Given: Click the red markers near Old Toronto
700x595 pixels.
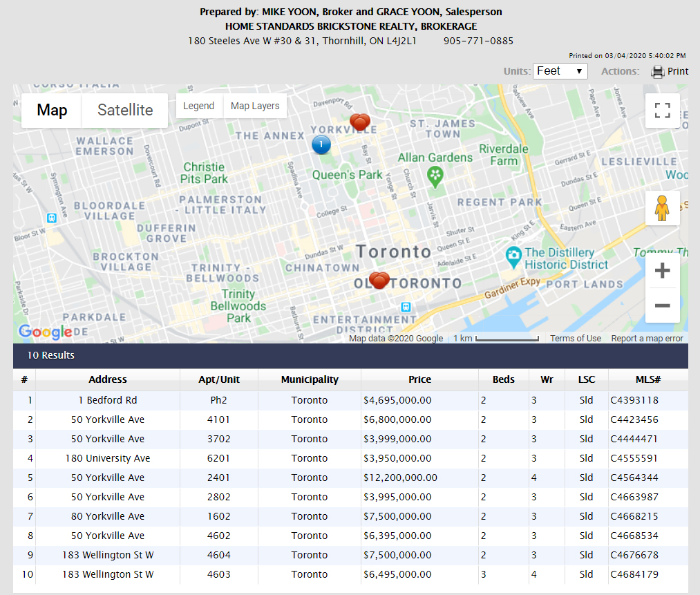Looking at the screenshot, I should click(x=379, y=281).
